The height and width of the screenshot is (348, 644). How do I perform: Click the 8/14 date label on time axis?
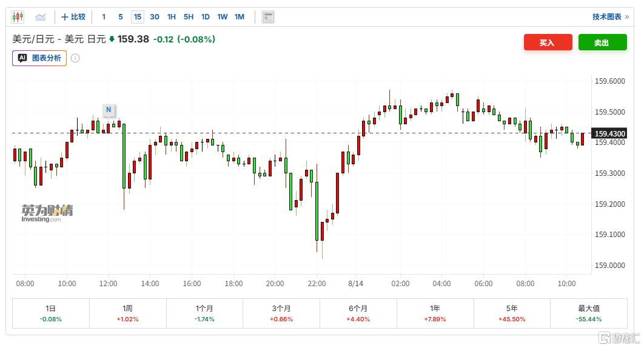[356, 284]
